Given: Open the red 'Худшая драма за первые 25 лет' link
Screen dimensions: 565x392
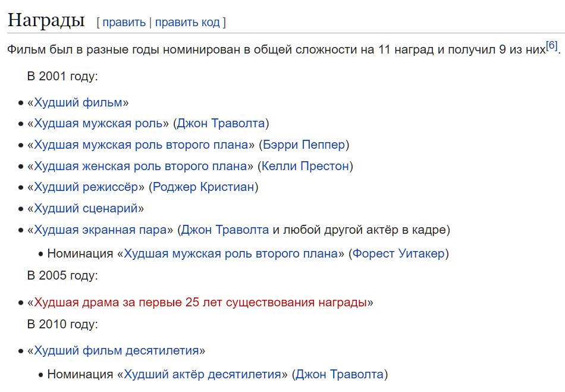Looking at the screenshot, I should [200, 302].
